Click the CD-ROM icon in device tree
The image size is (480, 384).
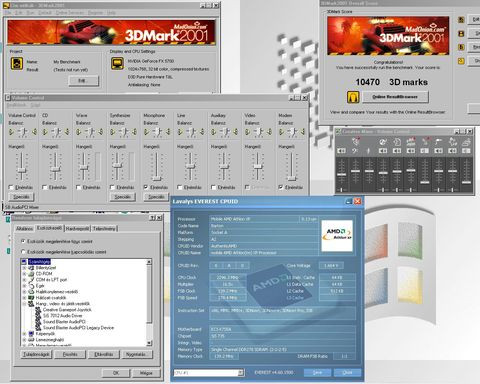pyautogui.click(x=31, y=274)
